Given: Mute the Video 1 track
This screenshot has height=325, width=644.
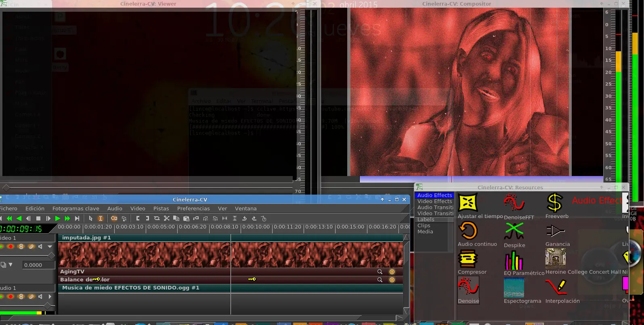Looking at the screenshot, I should pyautogui.click(x=40, y=246).
